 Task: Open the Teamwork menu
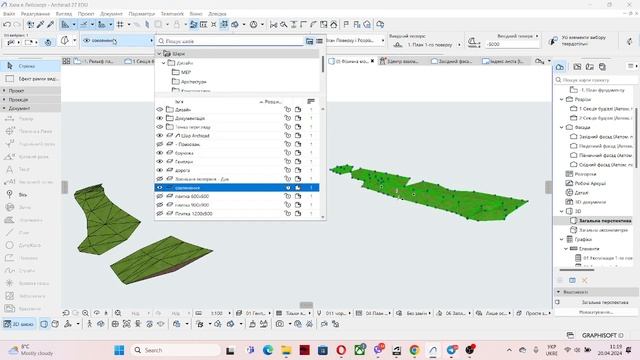pyautogui.click(x=172, y=13)
